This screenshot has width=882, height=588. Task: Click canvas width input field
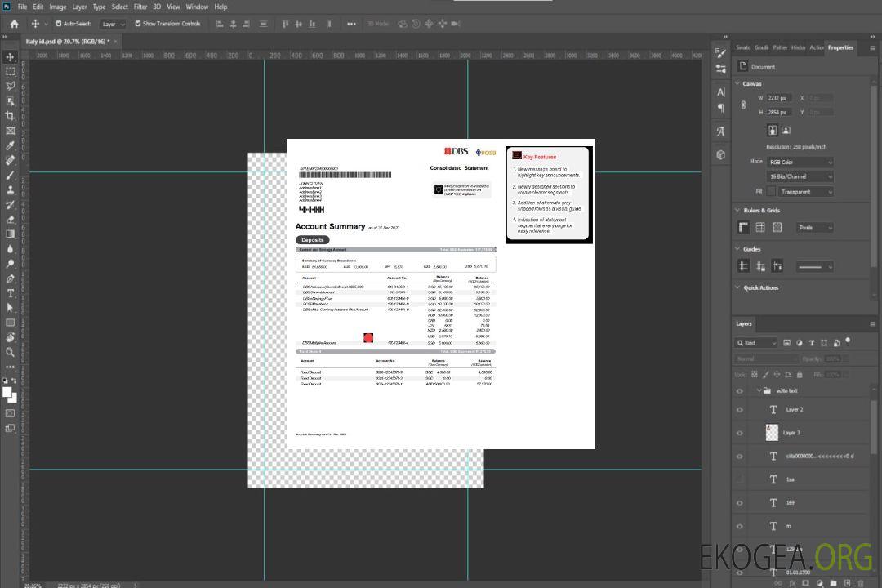780,98
